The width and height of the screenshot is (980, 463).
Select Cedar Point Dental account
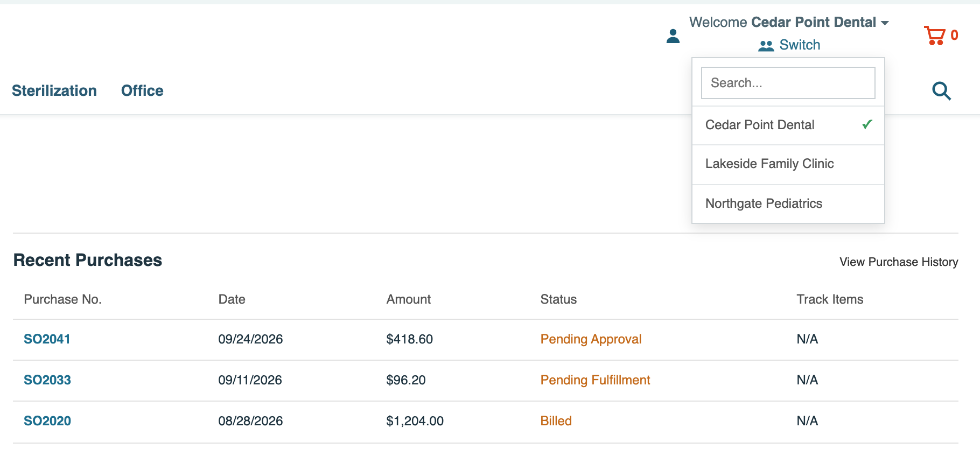pyautogui.click(x=788, y=125)
